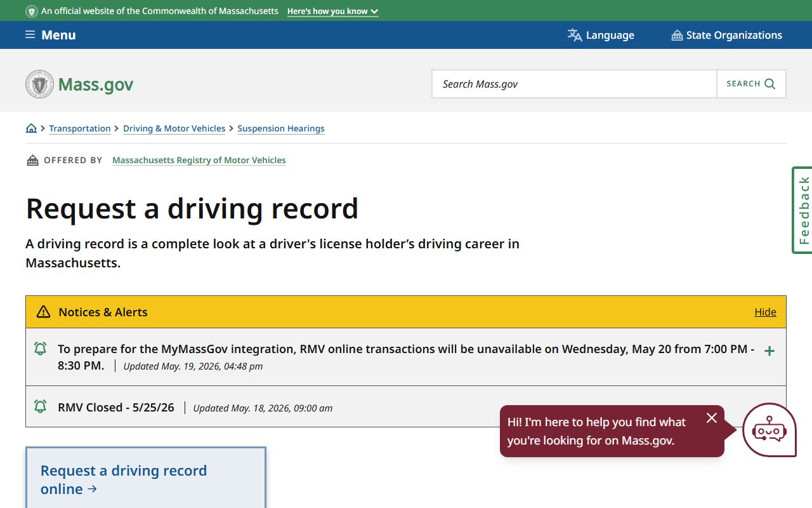Screen dimensions: 812x508
Task: Click in the Search Mass.gov field
Action: (x=574, y=84)
